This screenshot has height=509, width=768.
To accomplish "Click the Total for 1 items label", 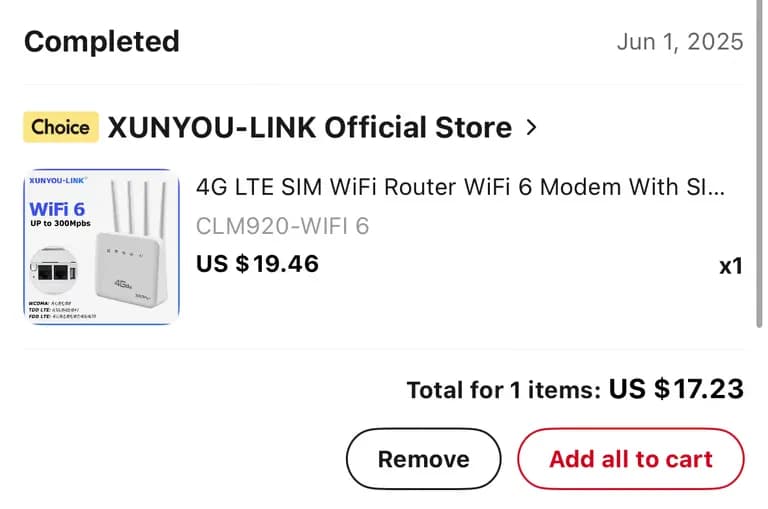I will click(x=504, y=390).
